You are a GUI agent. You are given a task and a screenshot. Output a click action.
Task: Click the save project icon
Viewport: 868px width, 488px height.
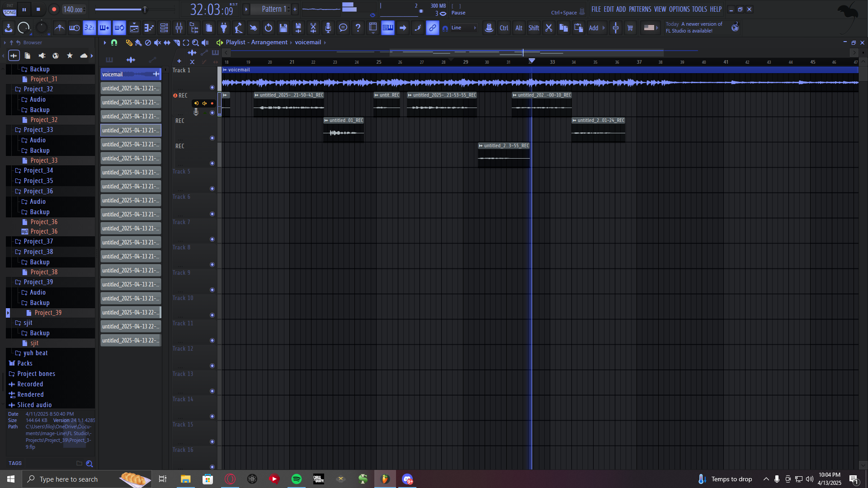[x=283, y=28]
